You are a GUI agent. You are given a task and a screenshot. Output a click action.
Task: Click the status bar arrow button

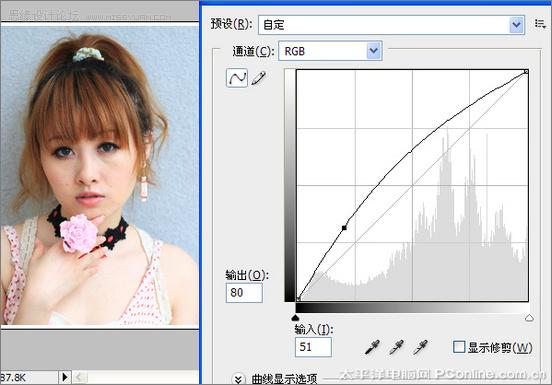coord(64,377)
